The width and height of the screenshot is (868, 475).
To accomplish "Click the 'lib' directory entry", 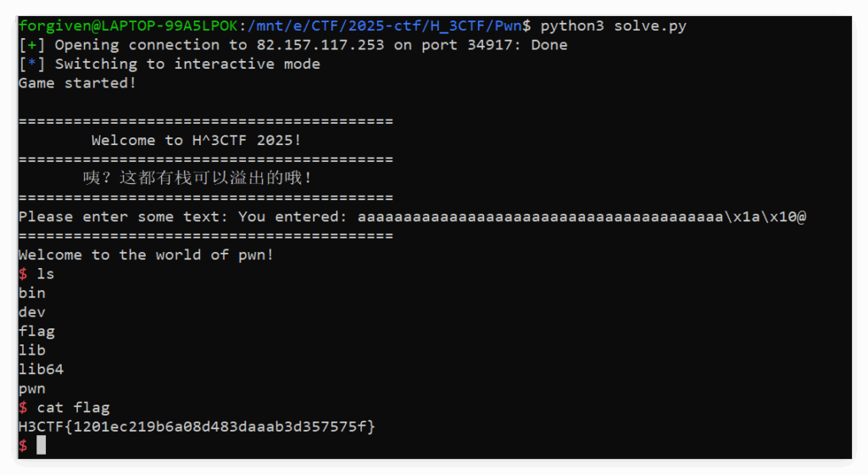I will click(x=32, y=349).
